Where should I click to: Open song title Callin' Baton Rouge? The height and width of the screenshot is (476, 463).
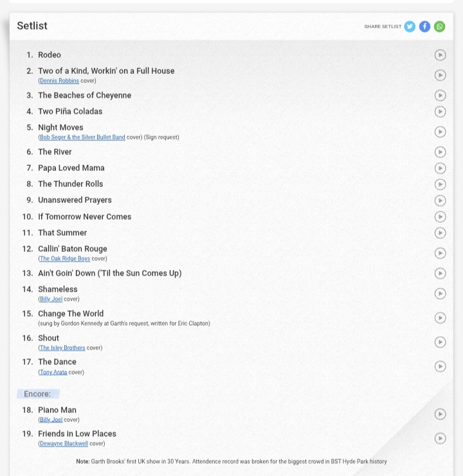[x=73, y=249]
